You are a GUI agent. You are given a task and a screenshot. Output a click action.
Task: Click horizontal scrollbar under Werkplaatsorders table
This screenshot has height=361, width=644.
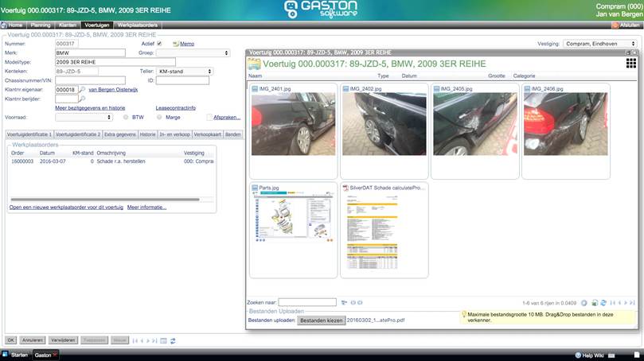[105, 200]
